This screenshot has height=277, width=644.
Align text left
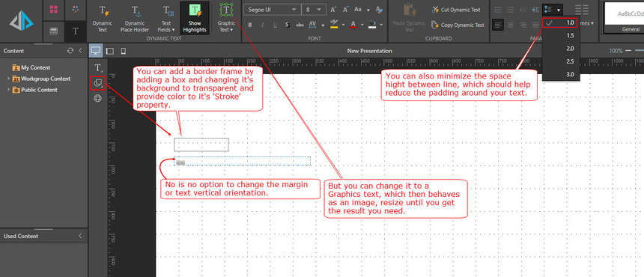498,25
